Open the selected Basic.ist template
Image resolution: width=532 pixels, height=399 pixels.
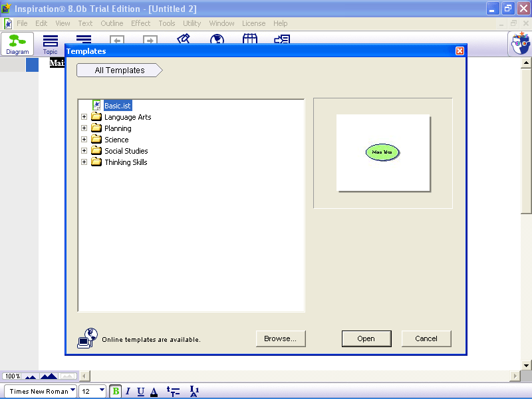tap(366, 338)
